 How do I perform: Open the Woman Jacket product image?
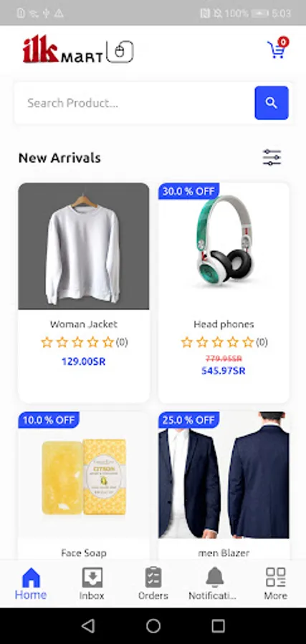pyautogui.click(x=84, y=246)
